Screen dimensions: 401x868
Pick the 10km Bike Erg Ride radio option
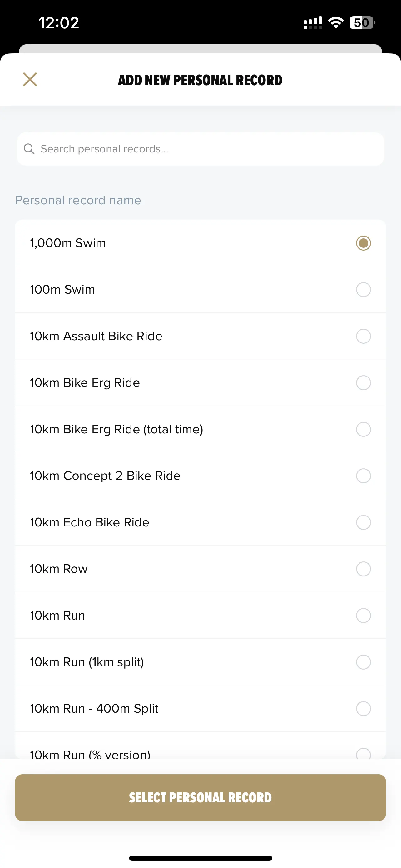pos(363,382)
